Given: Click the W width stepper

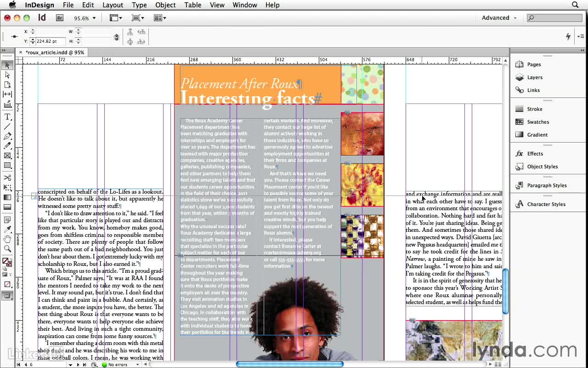Looking at the screenshot, I should click(x=78, y=31).
